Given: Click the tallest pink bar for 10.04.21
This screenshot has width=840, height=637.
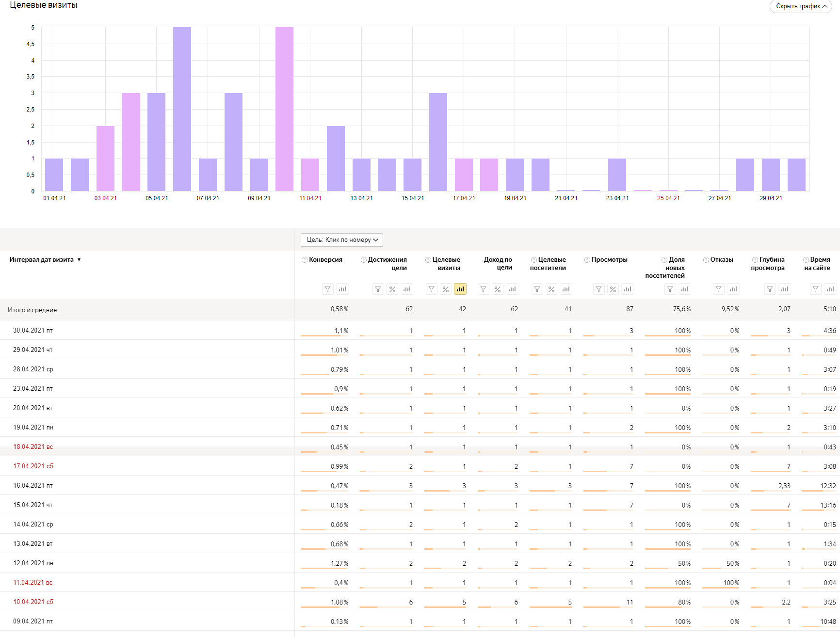Looking at the screenshot, I should 284,109.
